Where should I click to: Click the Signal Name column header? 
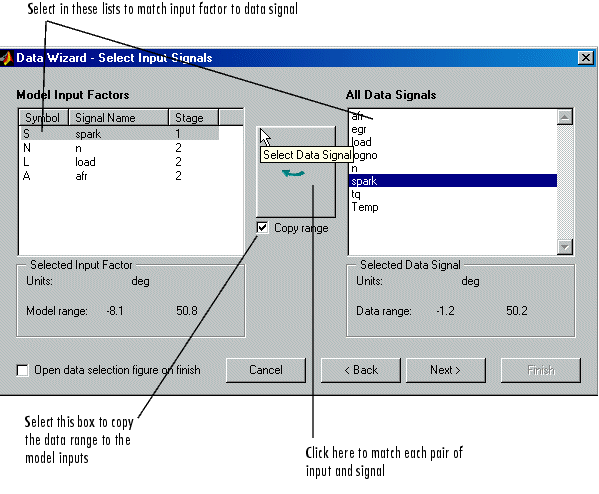coord(118,118)
